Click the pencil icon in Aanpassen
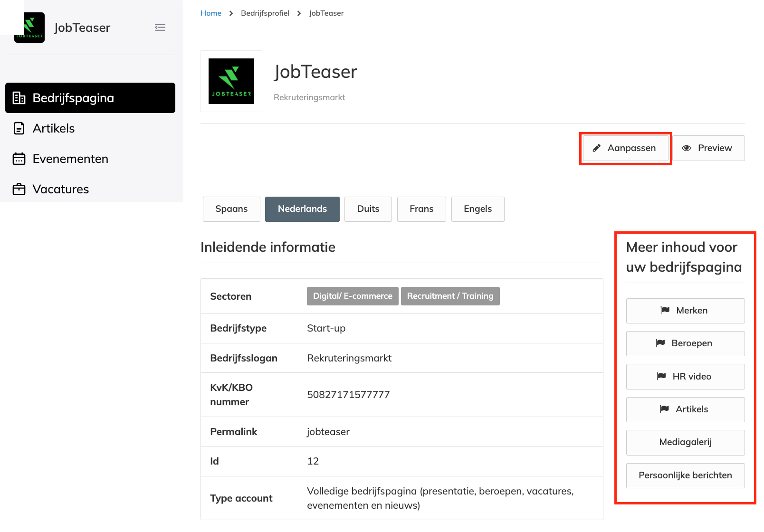Viewport: 764px width, 532px height. pos(597,148)
